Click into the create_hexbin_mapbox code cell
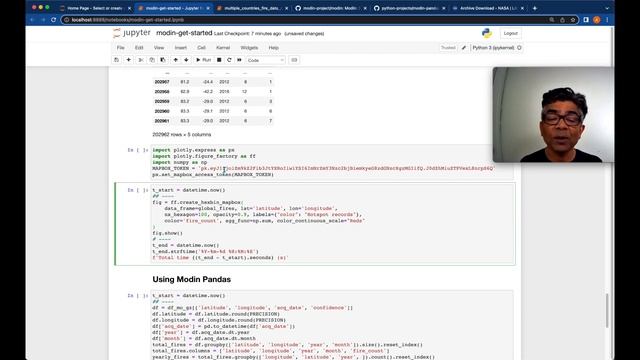 (x=332, y=224)
